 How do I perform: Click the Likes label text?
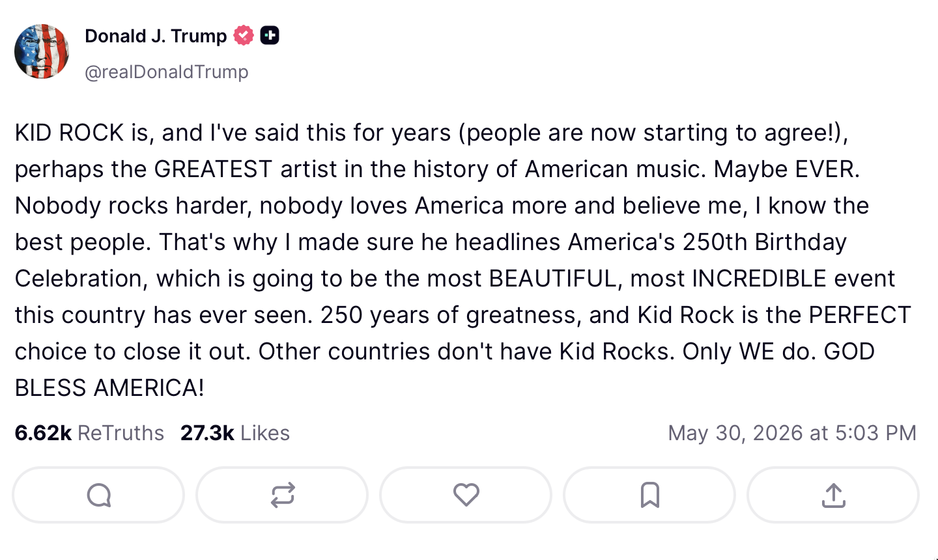265,433
